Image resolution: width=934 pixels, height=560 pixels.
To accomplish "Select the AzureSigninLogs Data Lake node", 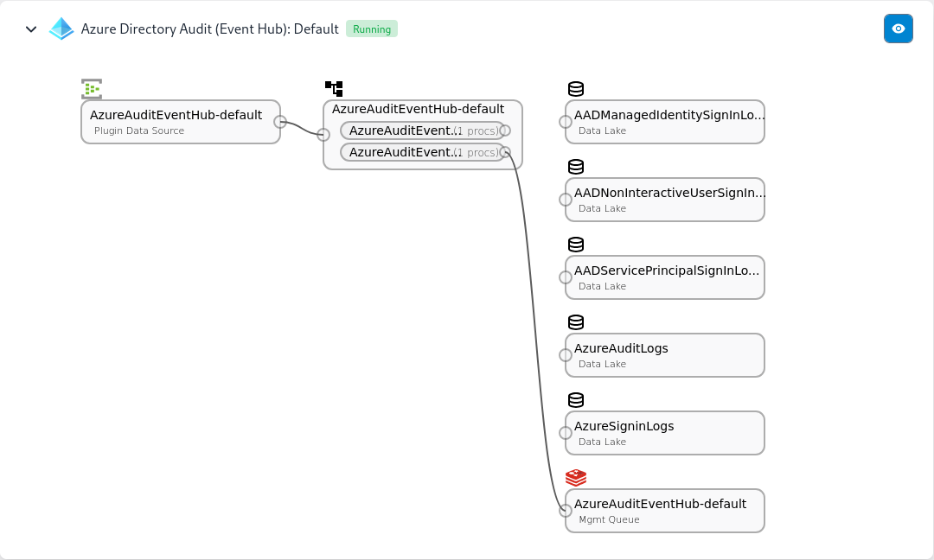I will tap(665, 433).
